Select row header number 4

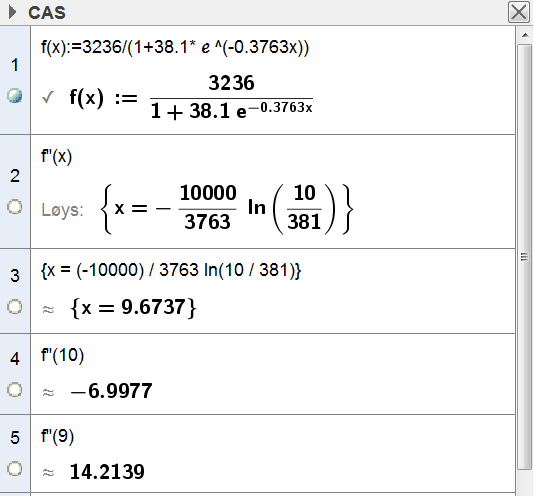point(15,359)
